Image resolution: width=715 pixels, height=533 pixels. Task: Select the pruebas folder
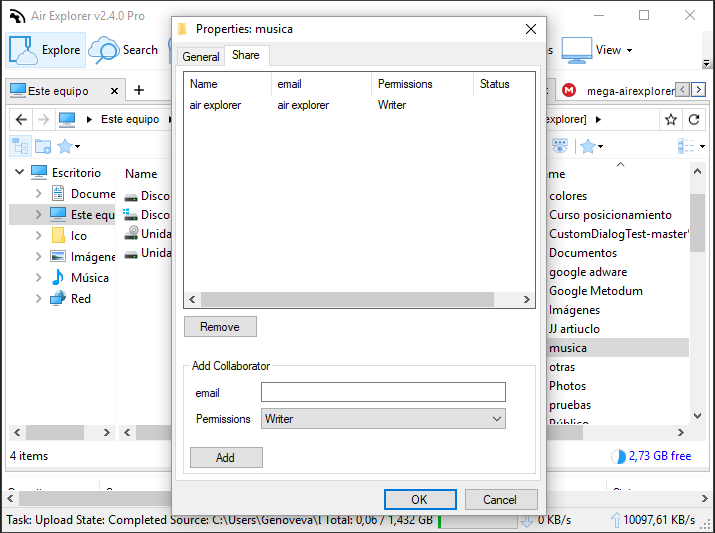pyautogui.click(x=570, y=405)
